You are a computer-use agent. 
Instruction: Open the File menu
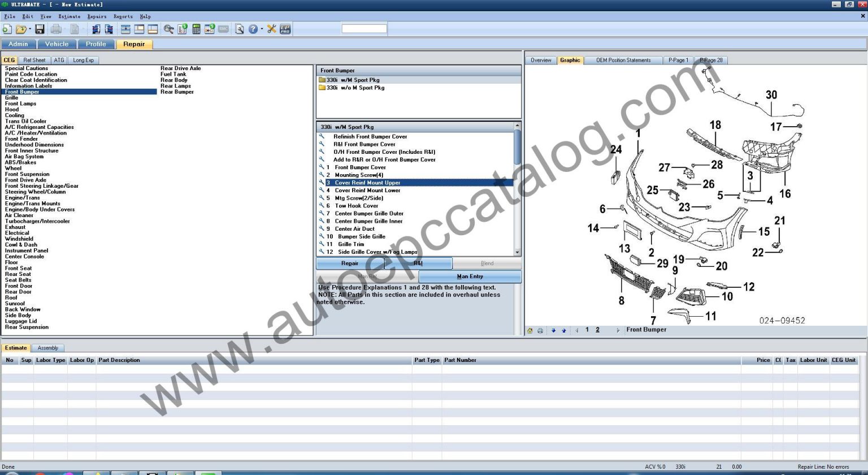coord(10,16)
